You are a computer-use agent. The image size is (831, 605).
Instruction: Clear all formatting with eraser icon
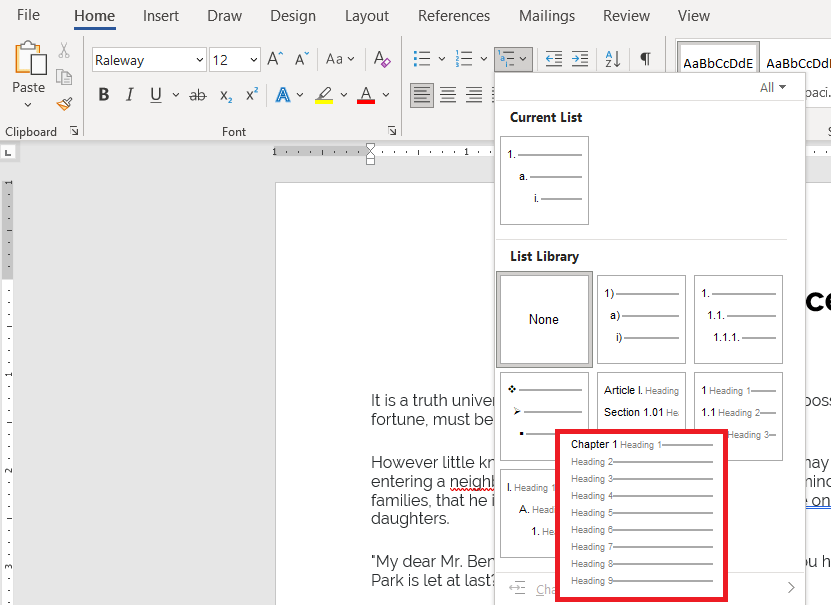tap(382, 59)
